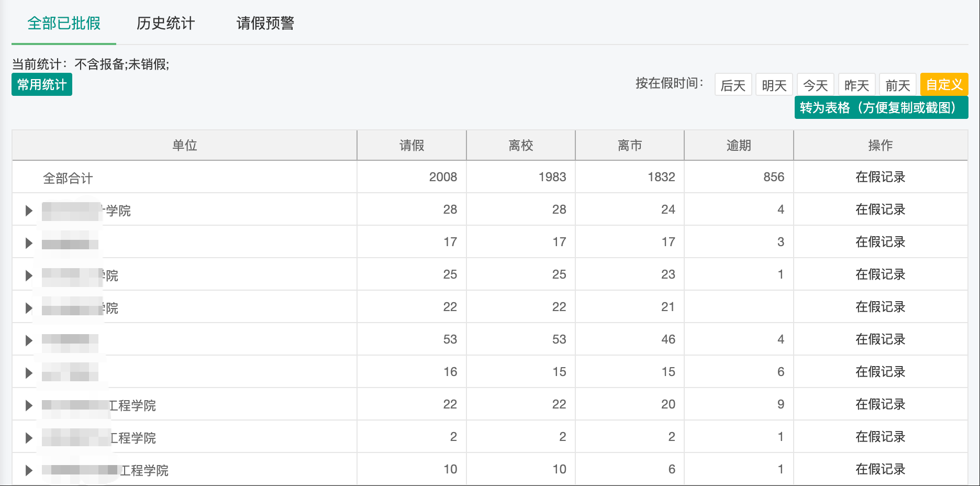Image resolution: width=980 pixels, height=486 pixels.
Task: Click total 逾期 value 856
Action: (774, 177)
